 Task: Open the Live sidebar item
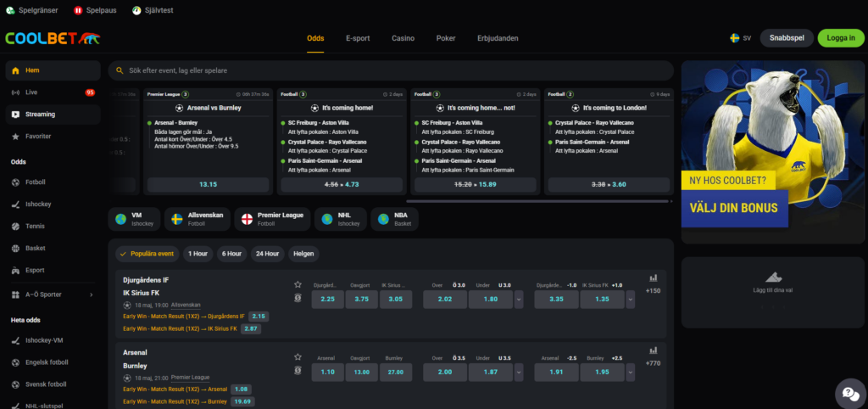tap(53, 92)
